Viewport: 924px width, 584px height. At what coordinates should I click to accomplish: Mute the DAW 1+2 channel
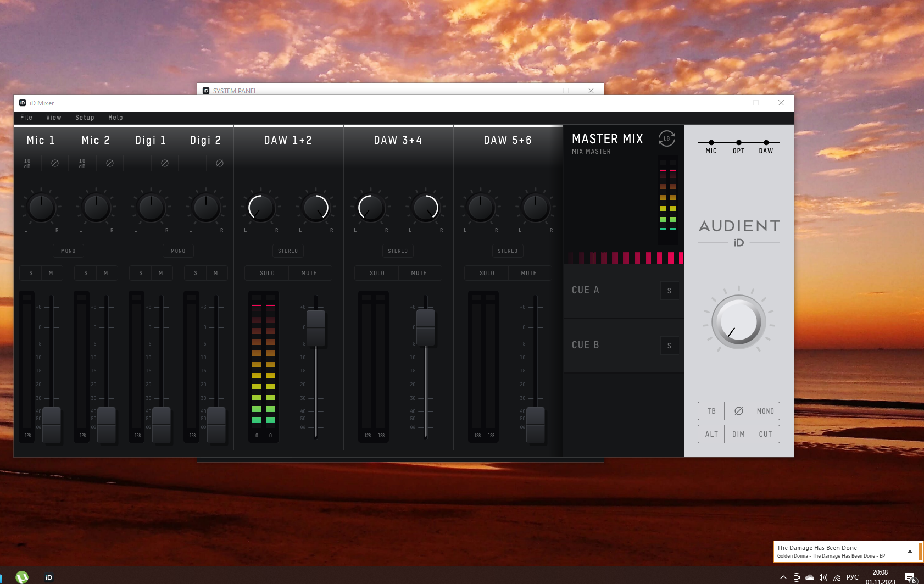click(309, 273)
